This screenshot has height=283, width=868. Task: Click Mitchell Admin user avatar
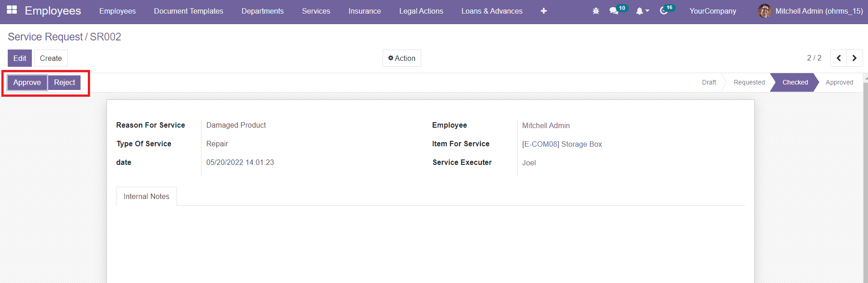[x=765, y=11]
